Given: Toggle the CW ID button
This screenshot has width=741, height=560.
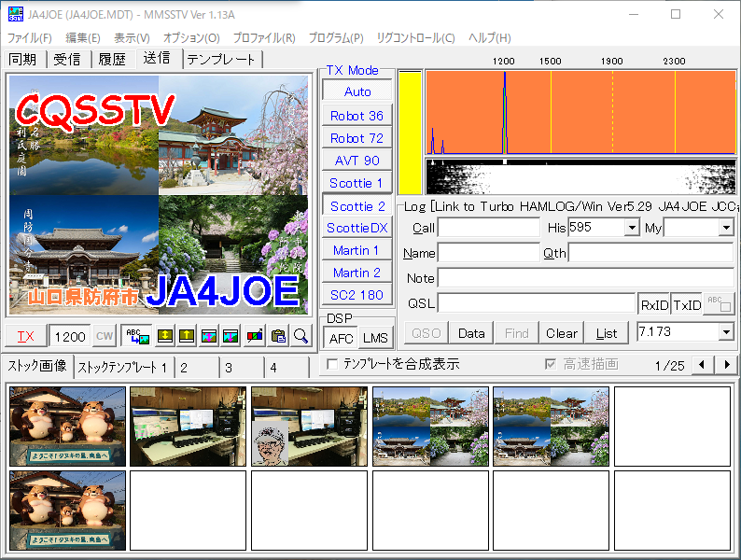Looking at the screenshot, I should coord(105,336).
